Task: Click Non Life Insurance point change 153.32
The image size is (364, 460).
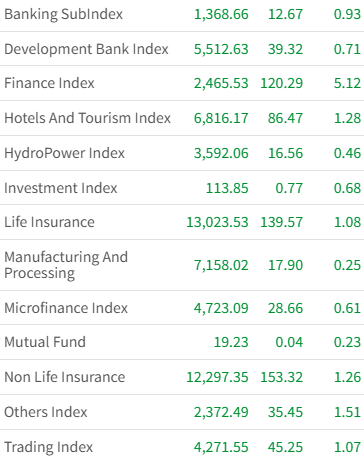Action: coord(282,377)
